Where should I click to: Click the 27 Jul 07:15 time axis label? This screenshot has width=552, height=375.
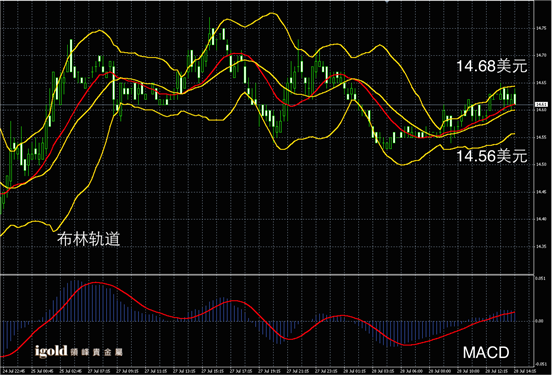(x=99, y=371)
